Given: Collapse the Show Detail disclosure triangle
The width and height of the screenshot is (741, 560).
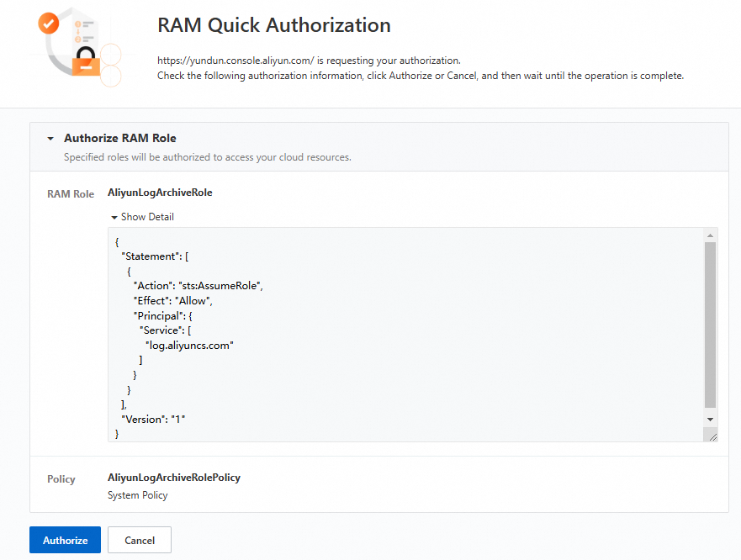Looking at the screenshot, I should click(114, 218).
